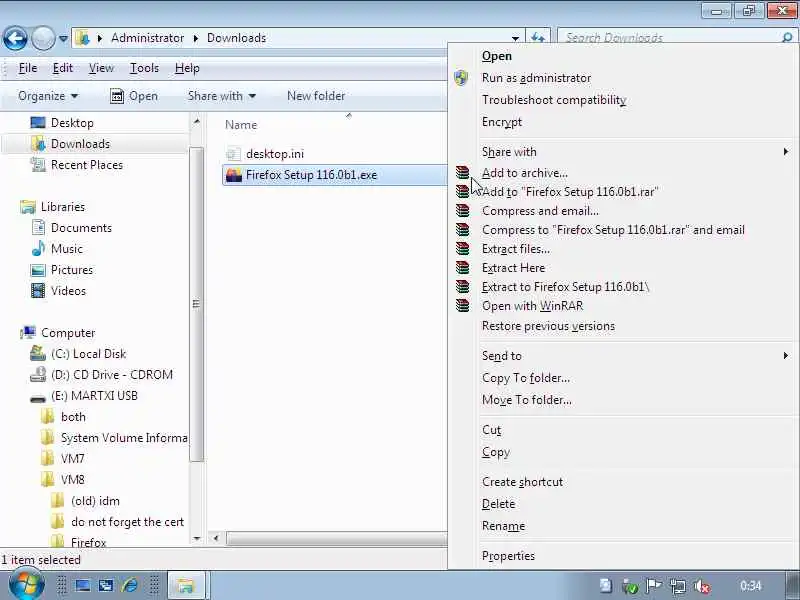Click the search magnifier icon
The image size is (800, 600).
[787, 38]
